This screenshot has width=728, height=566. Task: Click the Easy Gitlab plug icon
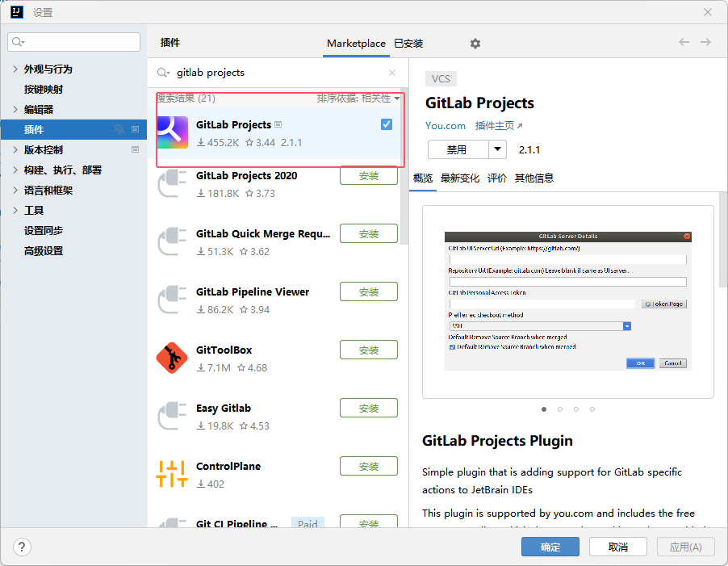[172, 416]
